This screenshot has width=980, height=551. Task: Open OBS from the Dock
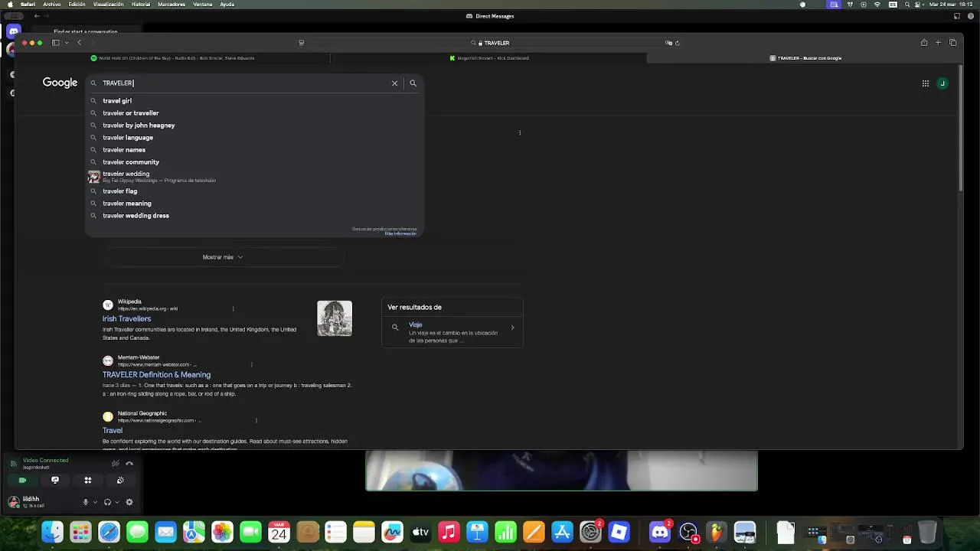688,532
